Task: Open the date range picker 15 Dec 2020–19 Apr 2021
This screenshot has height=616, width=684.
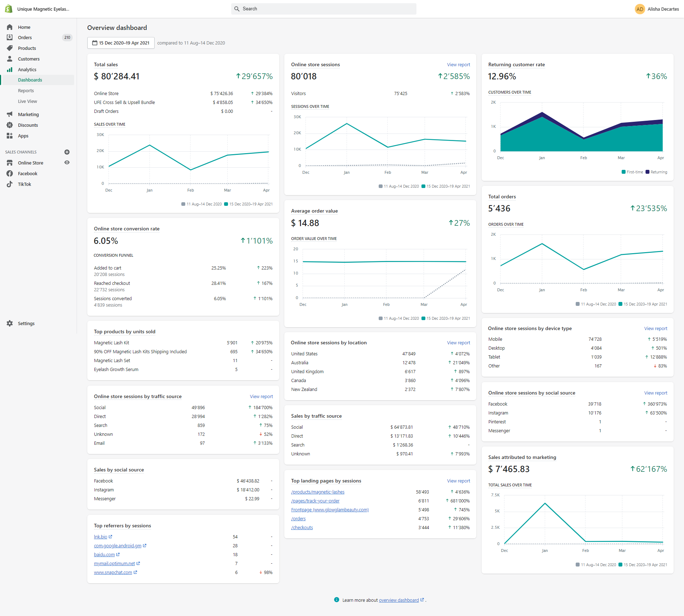Action: pos(121,43)
